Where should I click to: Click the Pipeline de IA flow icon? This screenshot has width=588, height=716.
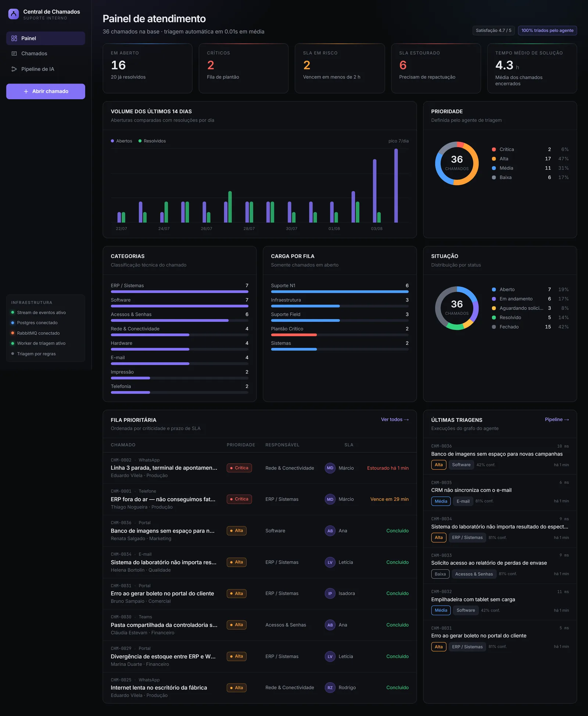(14, 69)
